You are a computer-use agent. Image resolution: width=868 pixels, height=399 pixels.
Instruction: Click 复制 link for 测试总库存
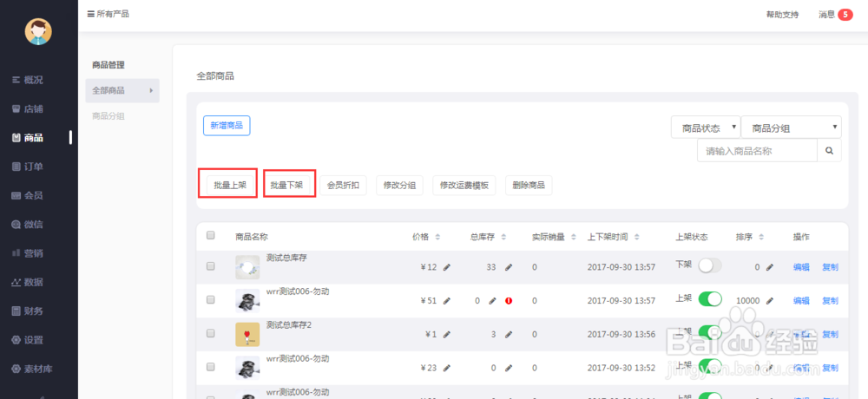[830, 267]
